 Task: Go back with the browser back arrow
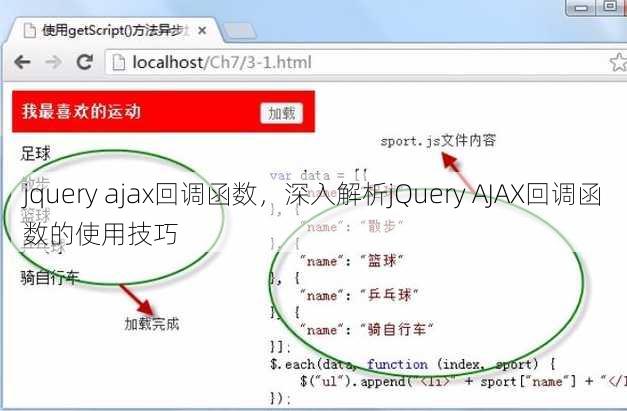coord(22,62)
